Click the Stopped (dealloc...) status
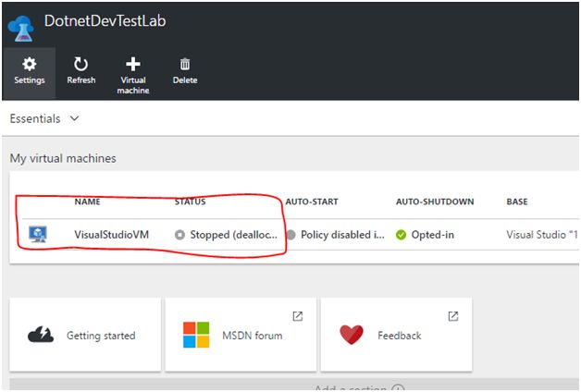The width and height of the screenshot is (581, 392). 233,235
